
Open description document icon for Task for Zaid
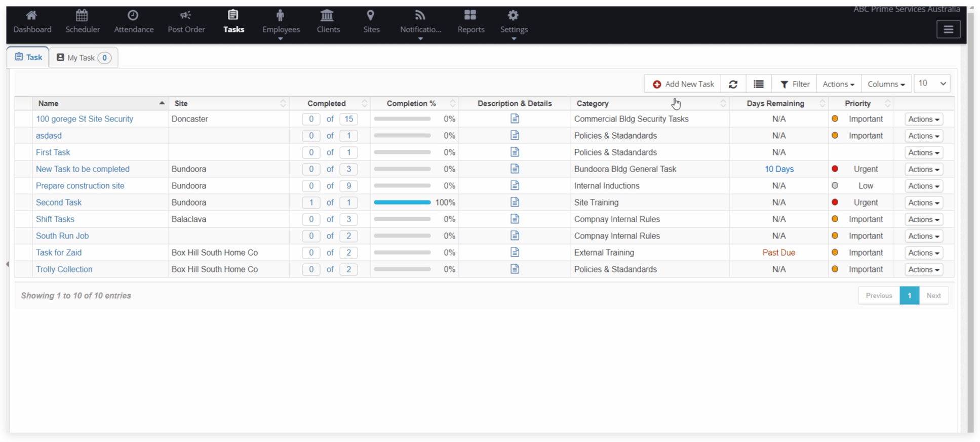click(x=515, y=252)
